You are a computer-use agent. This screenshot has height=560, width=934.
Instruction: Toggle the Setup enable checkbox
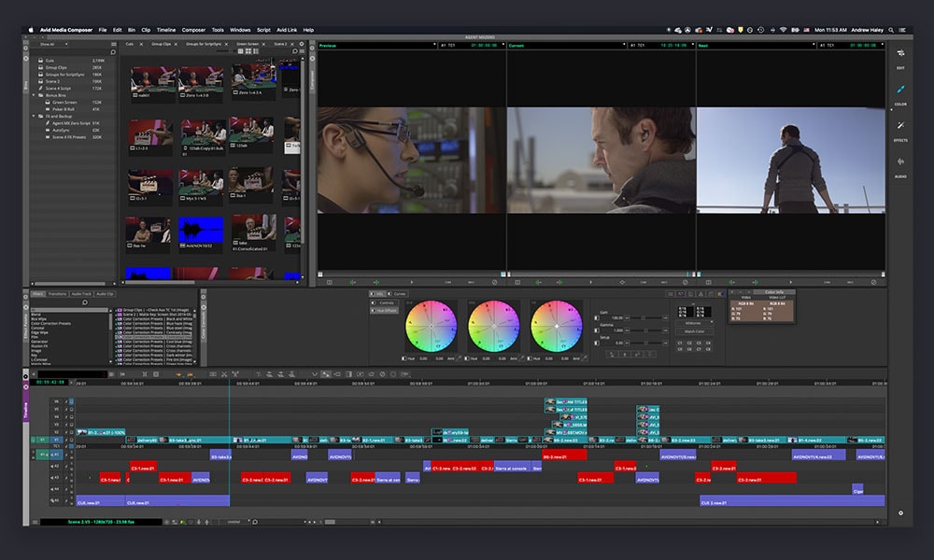pos(597,343)
